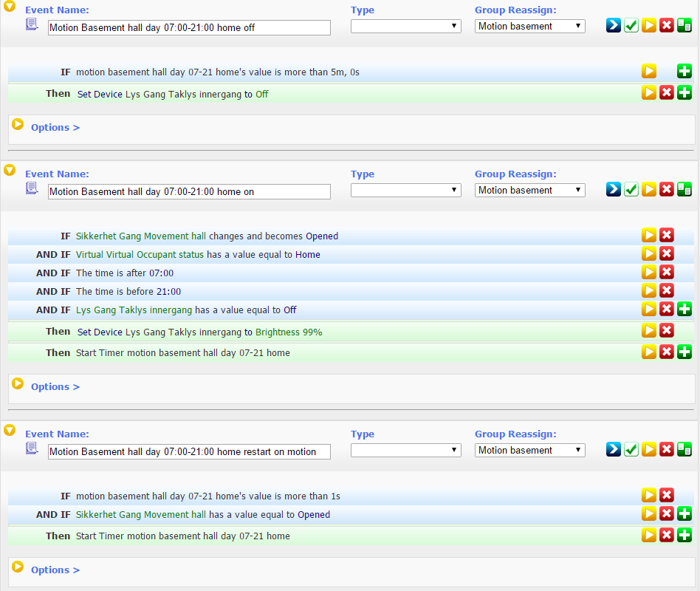Copy the 'restart on motion' event
This screenshot has height=591, width=700.
684,449
